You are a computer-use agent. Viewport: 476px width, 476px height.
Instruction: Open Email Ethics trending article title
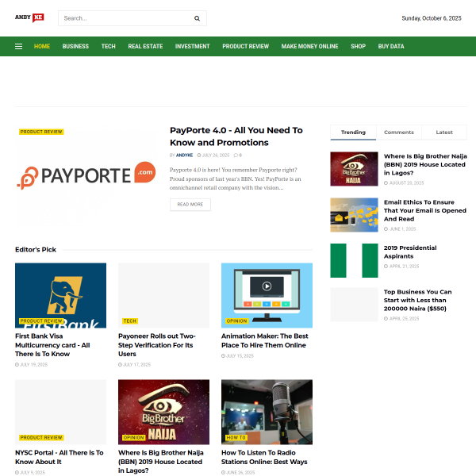[x=424, y=210]
